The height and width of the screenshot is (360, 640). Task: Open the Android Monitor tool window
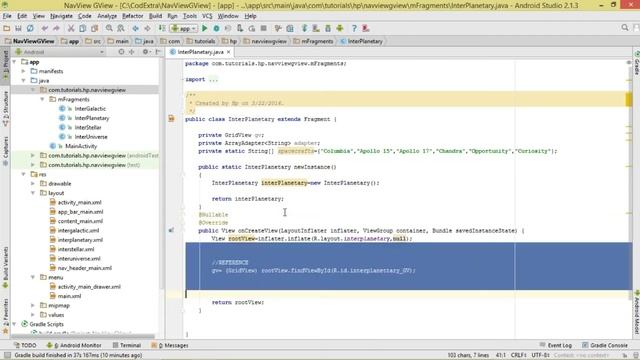pos(74,345)
